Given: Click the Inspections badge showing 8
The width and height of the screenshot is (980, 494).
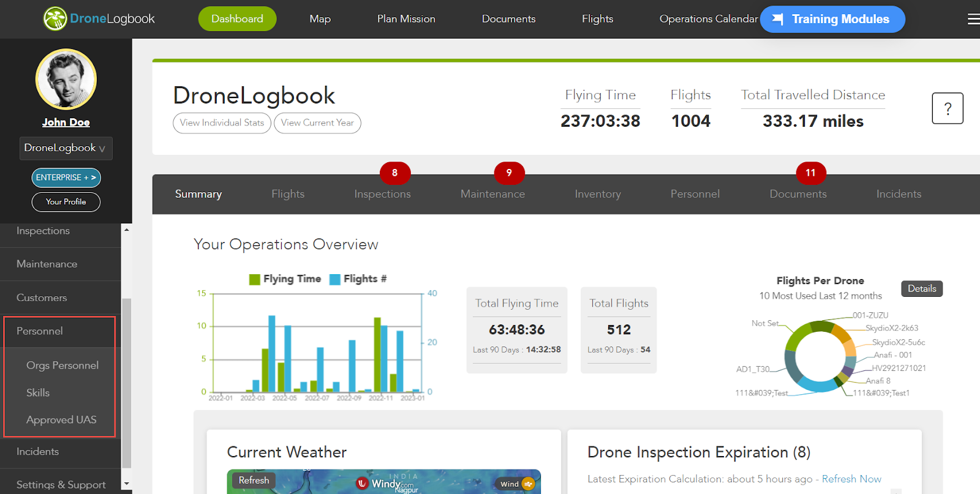Looking at the screenshot, I should tap(395, 173).
